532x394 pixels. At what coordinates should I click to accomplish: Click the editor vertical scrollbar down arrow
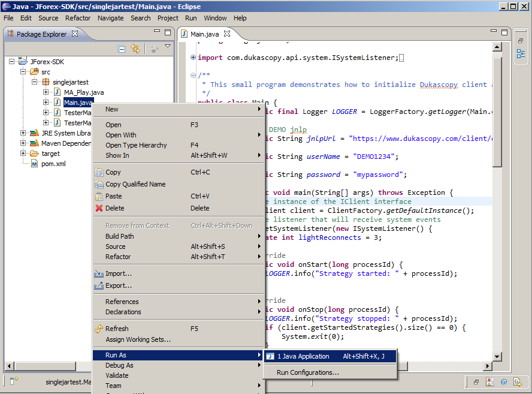click(x=497, y=356)
